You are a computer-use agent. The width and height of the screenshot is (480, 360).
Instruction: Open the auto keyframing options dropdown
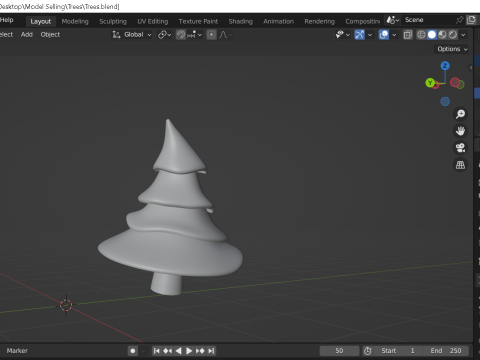coord(143,351)
